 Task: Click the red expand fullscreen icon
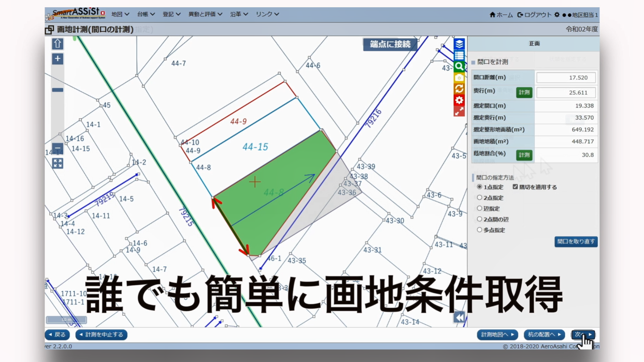tap(459, 111)
